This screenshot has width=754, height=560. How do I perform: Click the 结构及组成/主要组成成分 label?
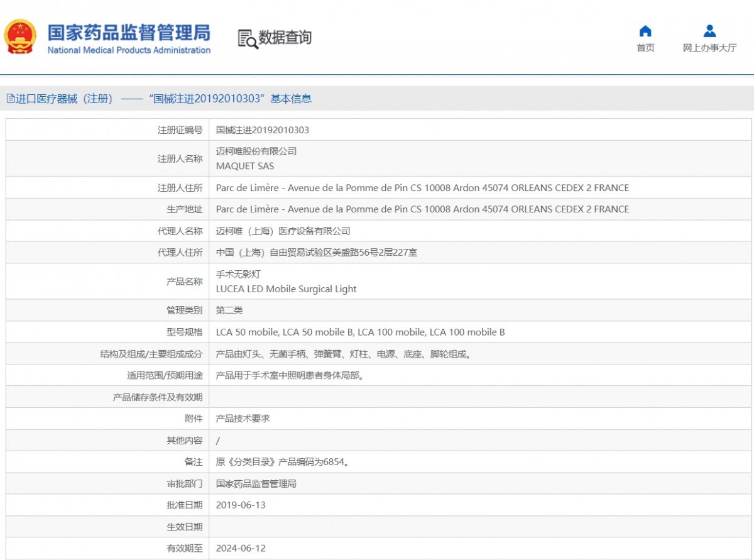pyautogui.click(x=151, y=354)
